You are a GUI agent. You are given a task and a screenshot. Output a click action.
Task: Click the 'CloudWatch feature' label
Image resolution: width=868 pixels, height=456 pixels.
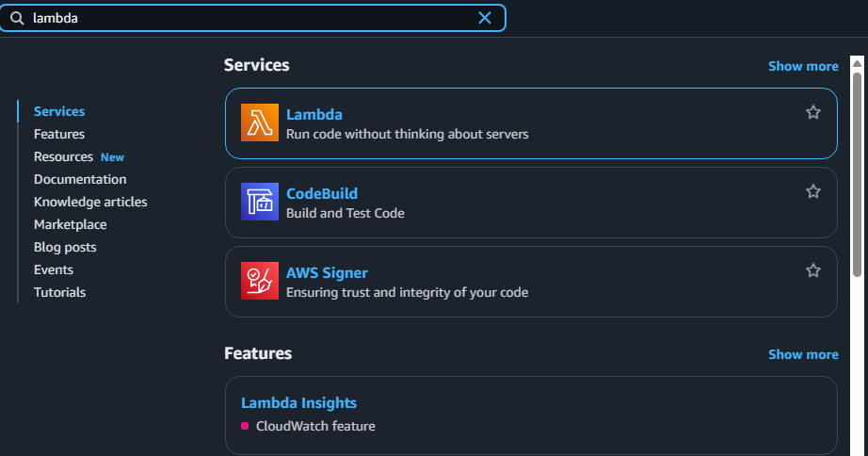(315, 426)
